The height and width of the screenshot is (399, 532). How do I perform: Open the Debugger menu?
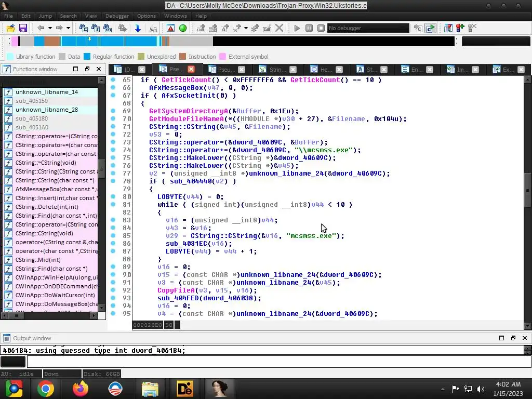pos(117,16)
